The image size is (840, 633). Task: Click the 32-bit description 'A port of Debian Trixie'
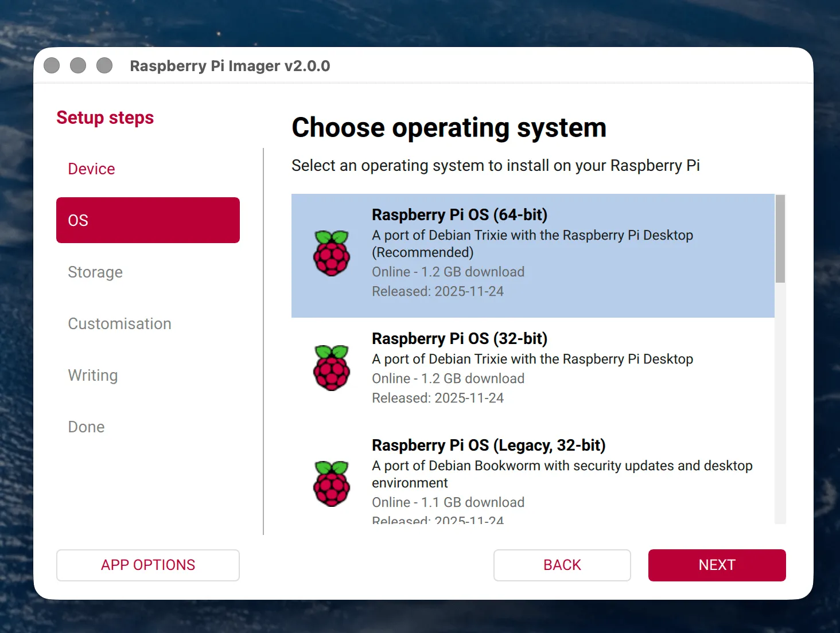click(532, 359)
